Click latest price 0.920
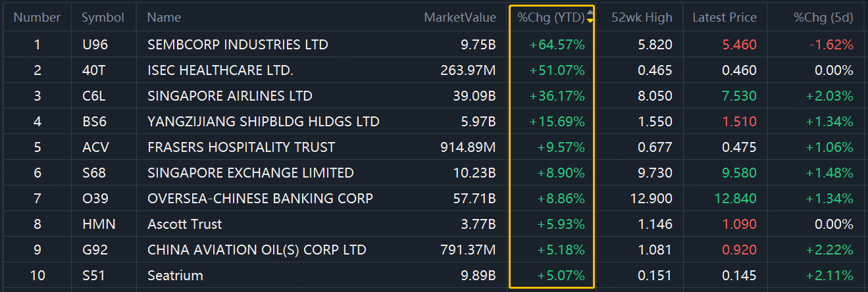The image size is (868, 292). coord(740,250)
